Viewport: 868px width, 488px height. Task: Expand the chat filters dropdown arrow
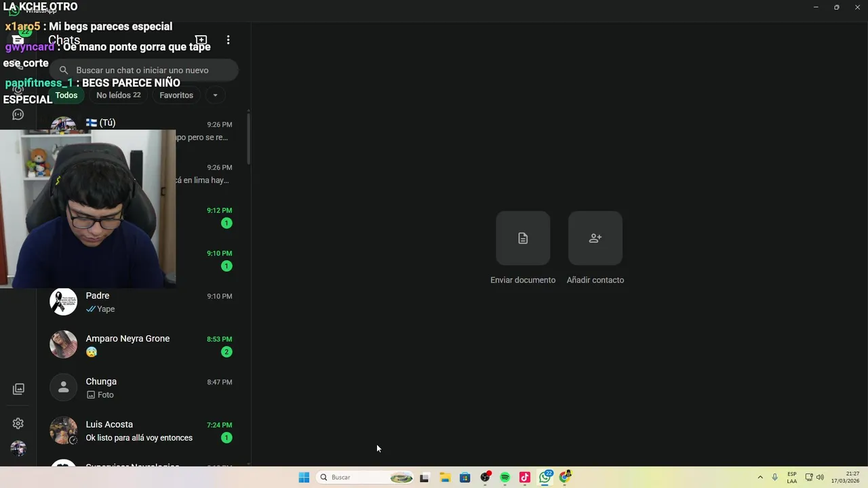click(x=215, y=96)
